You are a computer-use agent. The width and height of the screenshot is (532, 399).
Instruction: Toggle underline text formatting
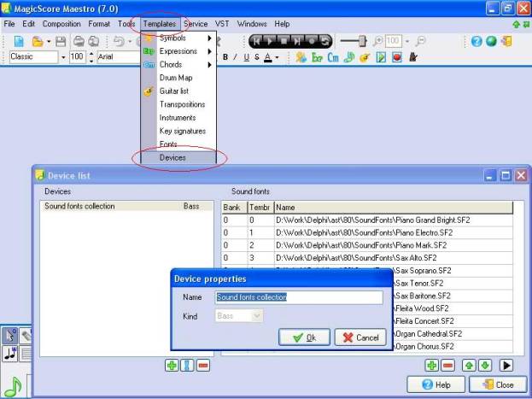[x=247, y=57]
